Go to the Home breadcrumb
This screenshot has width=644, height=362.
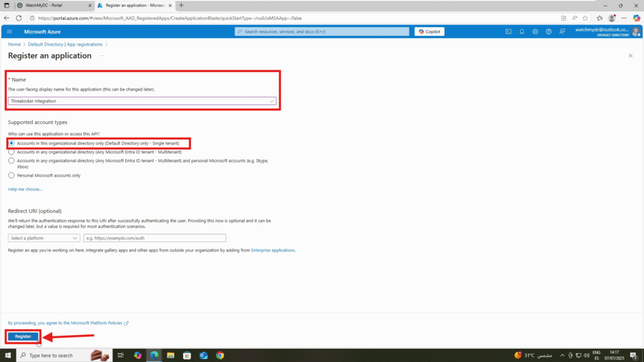(x=14, y=45)
